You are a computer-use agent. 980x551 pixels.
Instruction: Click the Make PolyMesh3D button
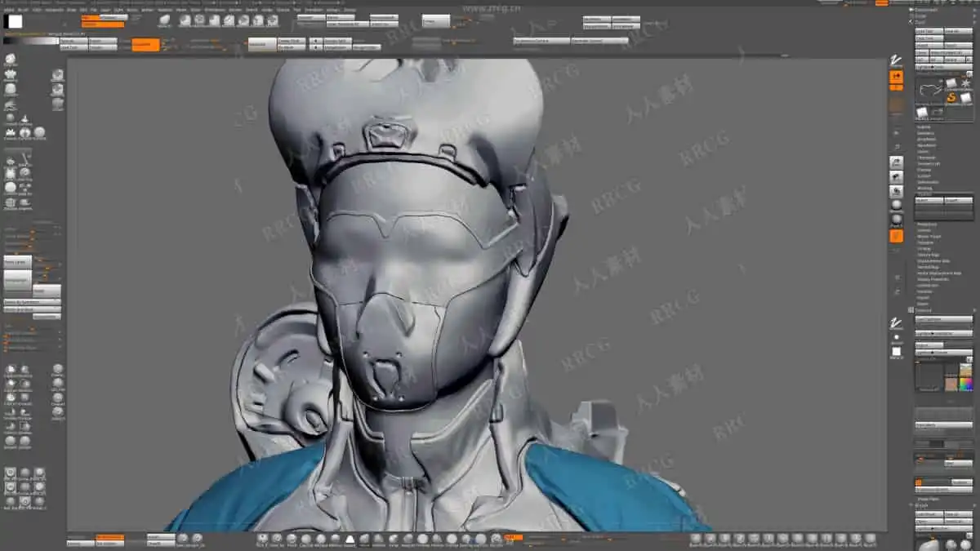(x=951, y=52)
